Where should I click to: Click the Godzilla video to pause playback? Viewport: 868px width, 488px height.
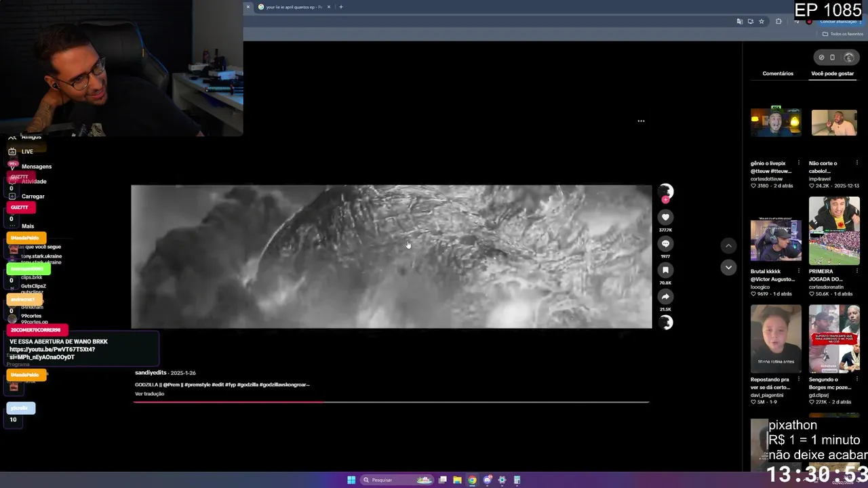(x=391, y=257)
